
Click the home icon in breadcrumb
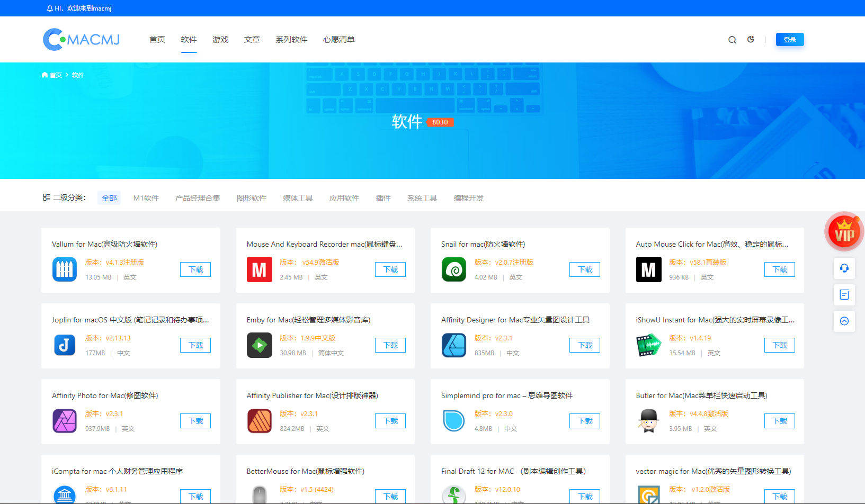[45, 75]
